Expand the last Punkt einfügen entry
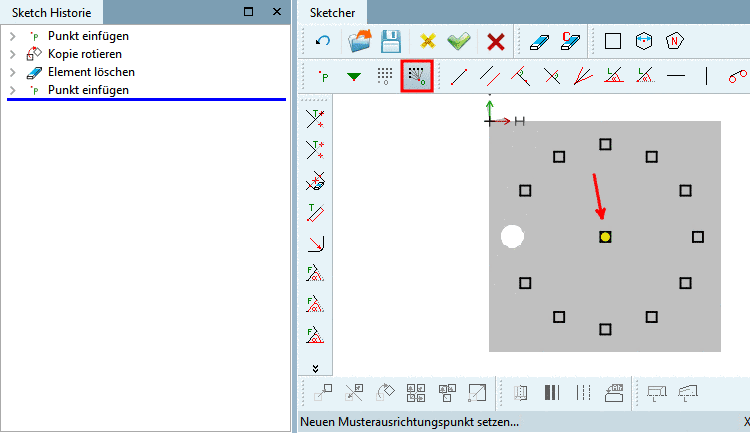750x433 pixels. [x=13, y=90]
